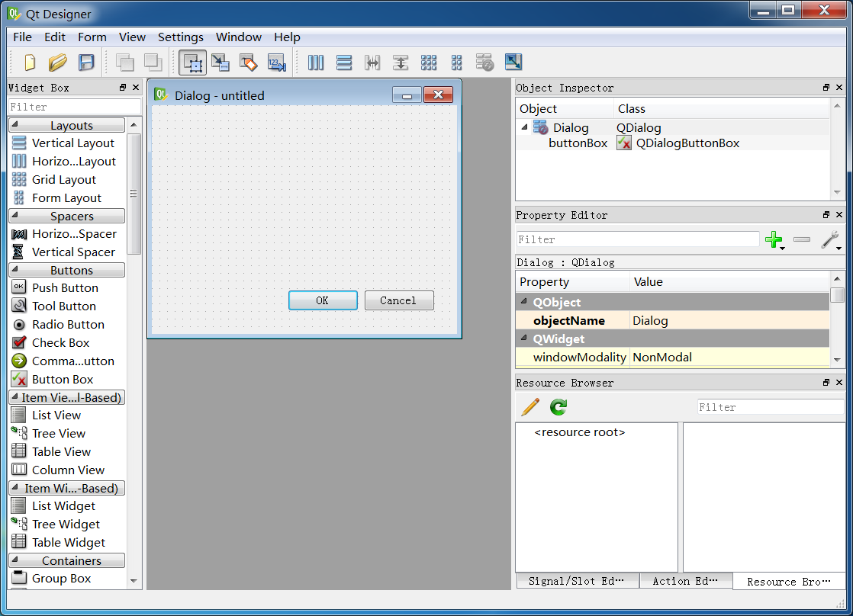Switch to Edit Tab Order mode
Screen dimensions: 853x616
276,63
